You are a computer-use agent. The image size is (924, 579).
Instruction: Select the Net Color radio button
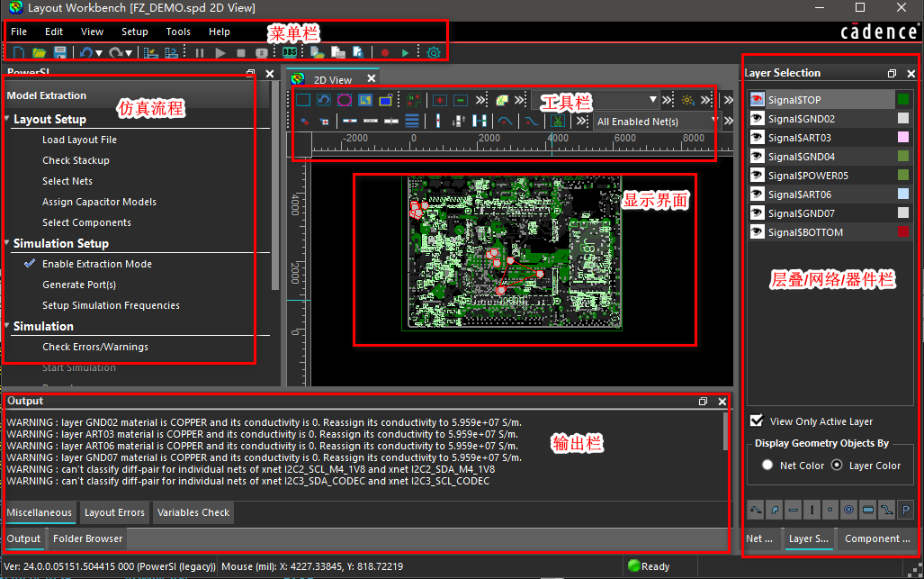pos(767,465)
